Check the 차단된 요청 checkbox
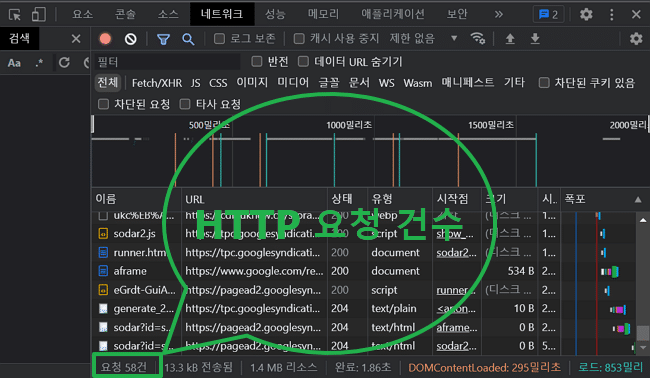 (103, 104)
